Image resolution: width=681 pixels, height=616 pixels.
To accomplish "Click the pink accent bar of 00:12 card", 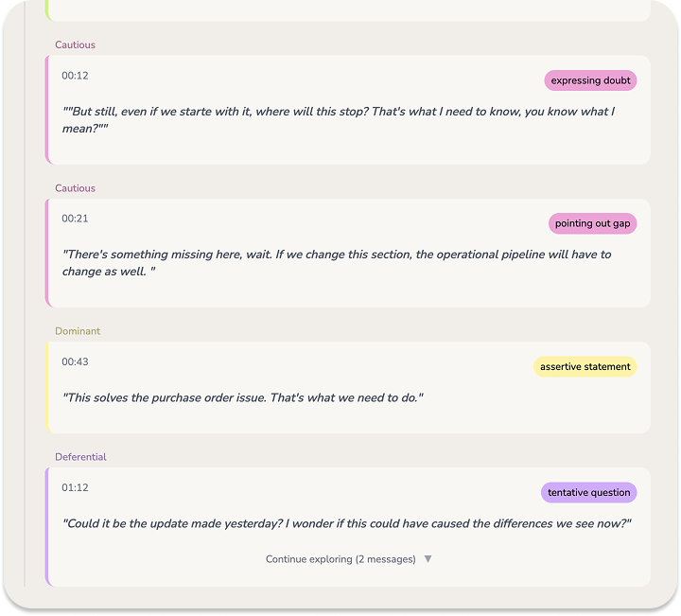I will tap(47, 110).
